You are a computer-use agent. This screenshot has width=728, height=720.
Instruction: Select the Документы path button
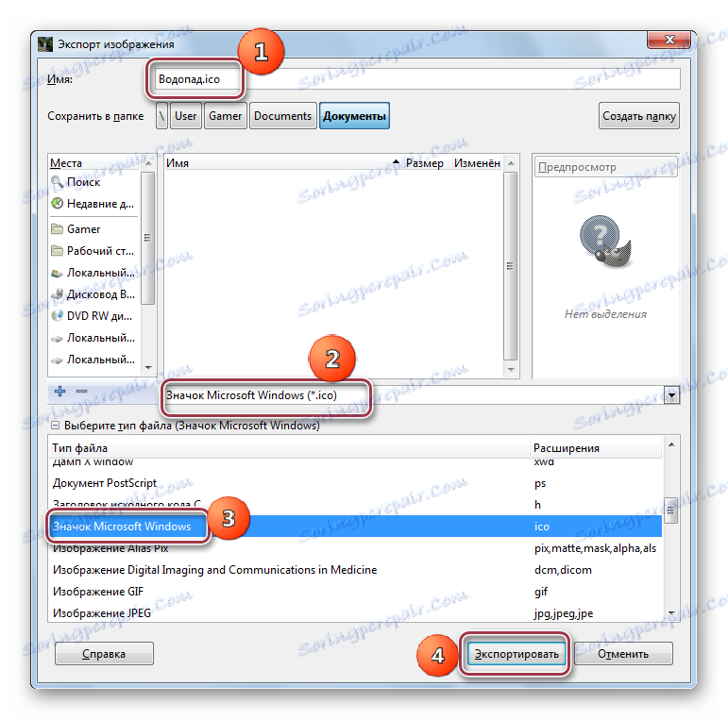tap(354, 116)
